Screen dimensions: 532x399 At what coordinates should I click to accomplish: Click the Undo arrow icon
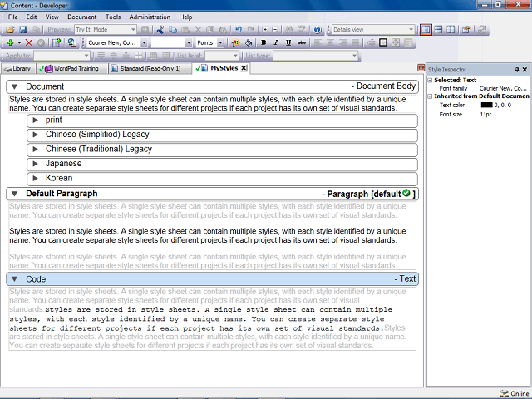coord(239,30)
